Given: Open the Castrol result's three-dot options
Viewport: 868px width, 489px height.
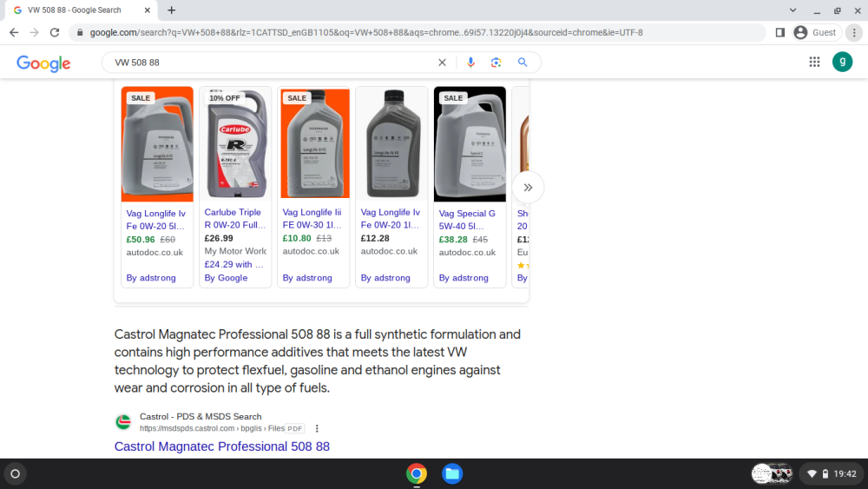Looking at the screenshot, I should pos(317,429).
